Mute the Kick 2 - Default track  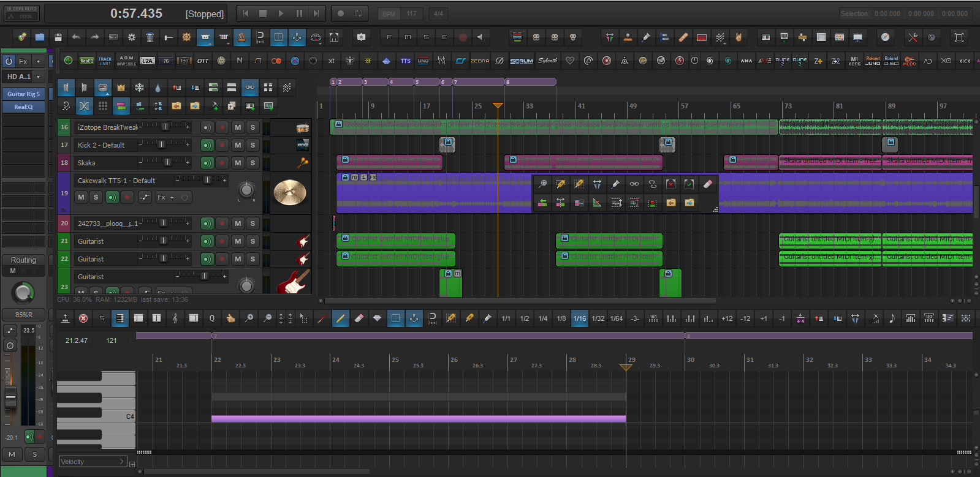(238, 145)
